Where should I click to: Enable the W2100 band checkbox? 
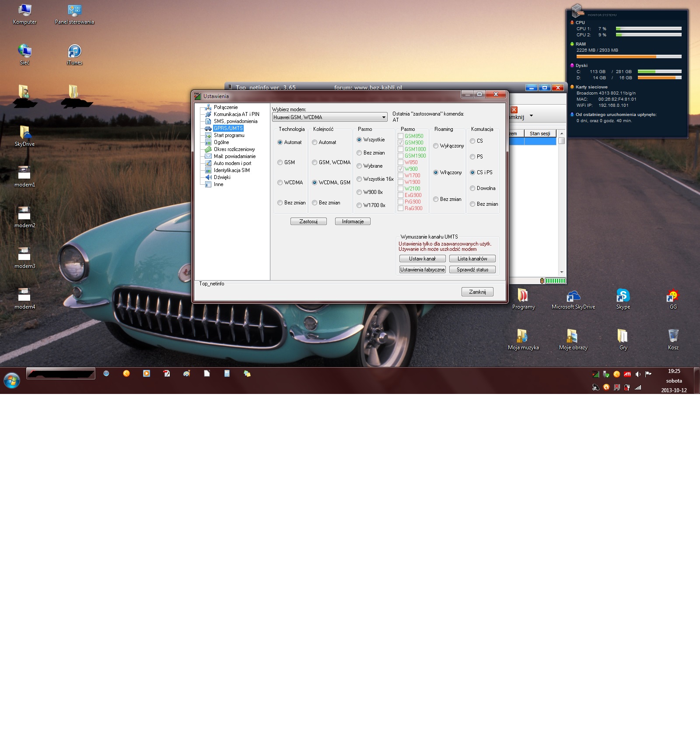click(400, 189)
